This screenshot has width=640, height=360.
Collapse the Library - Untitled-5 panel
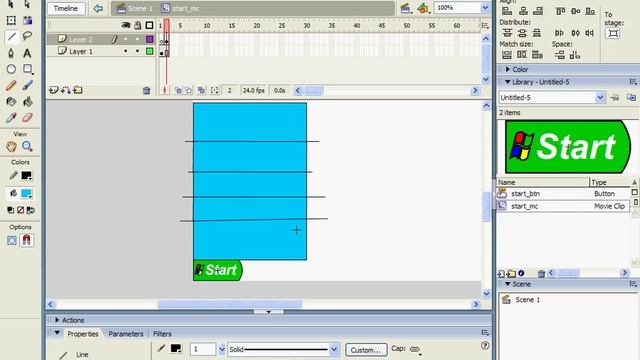tap(507, 82)
